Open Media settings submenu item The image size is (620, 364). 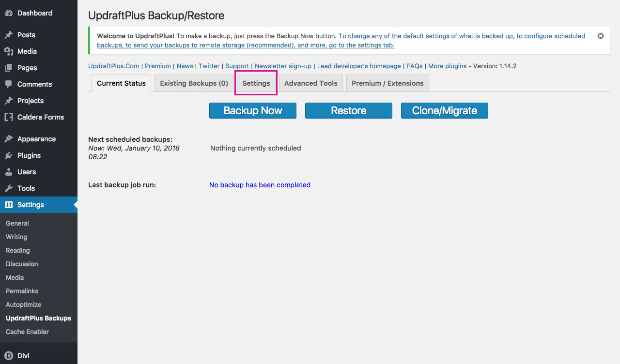coord(15,277)
